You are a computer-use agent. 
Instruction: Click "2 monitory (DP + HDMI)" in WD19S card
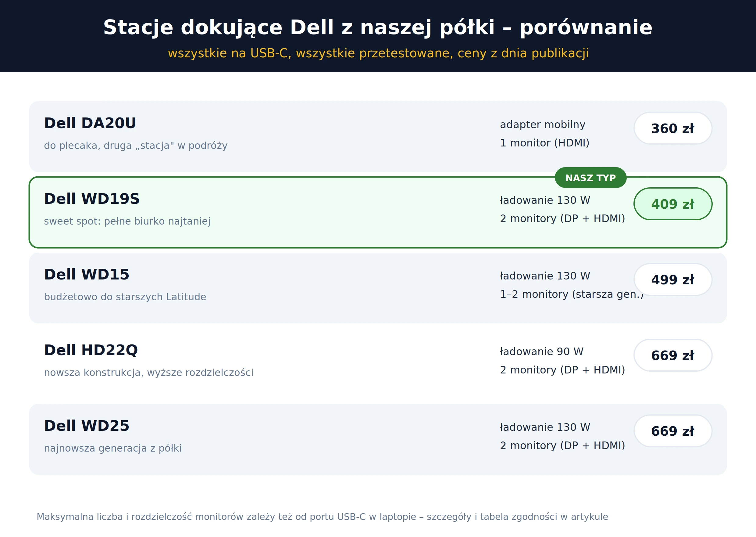coord(562,218)
